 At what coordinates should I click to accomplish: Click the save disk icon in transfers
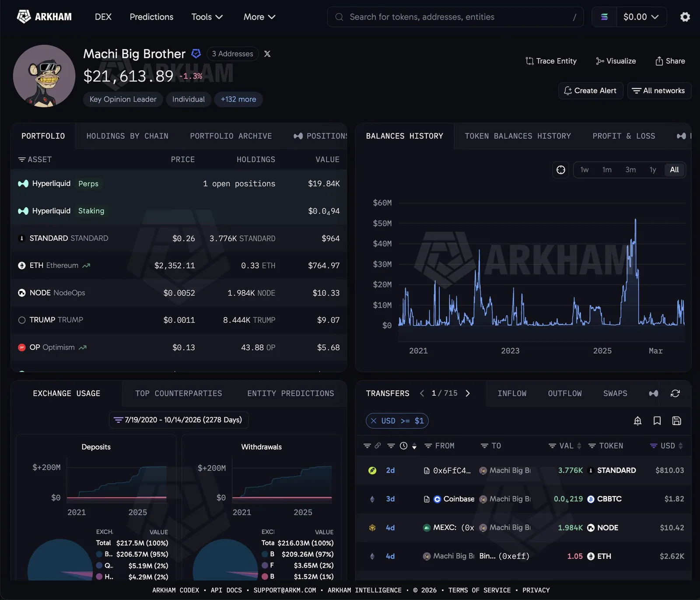pos(676,421)
